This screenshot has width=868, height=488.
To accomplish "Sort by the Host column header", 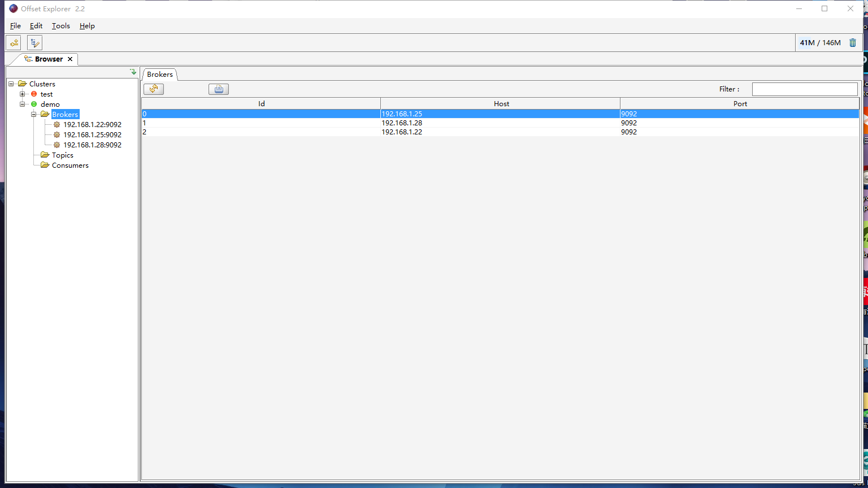I will click(501, 104).
